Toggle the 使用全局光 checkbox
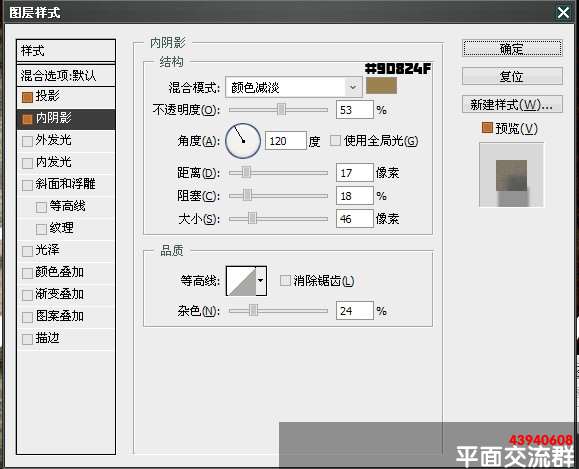 point(335,141)
